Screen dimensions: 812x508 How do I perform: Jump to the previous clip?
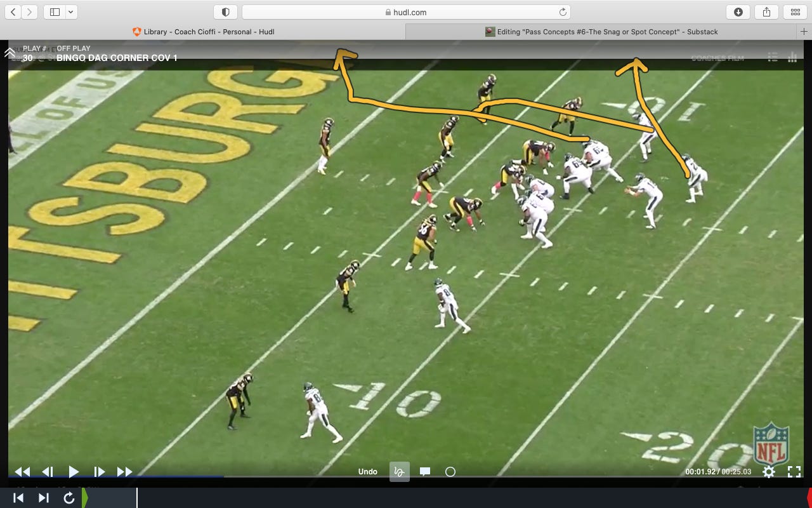pyautogui.click(x=18, y=498)
